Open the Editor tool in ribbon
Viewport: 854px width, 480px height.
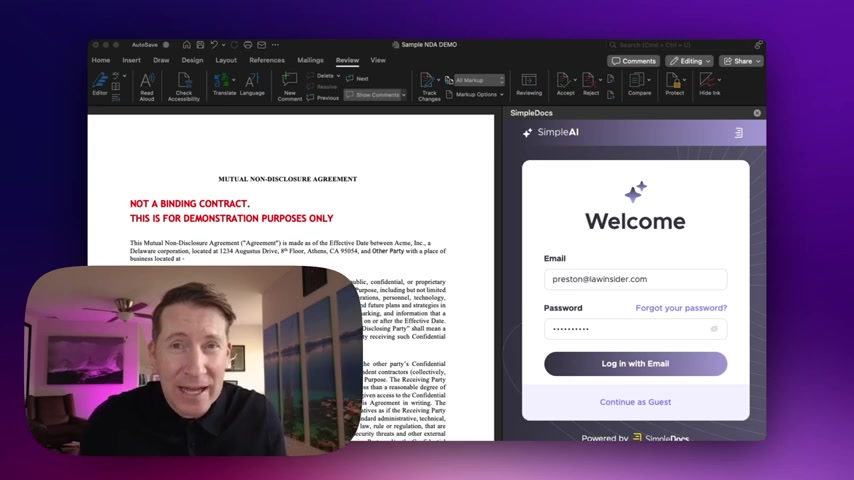[100, 84]
